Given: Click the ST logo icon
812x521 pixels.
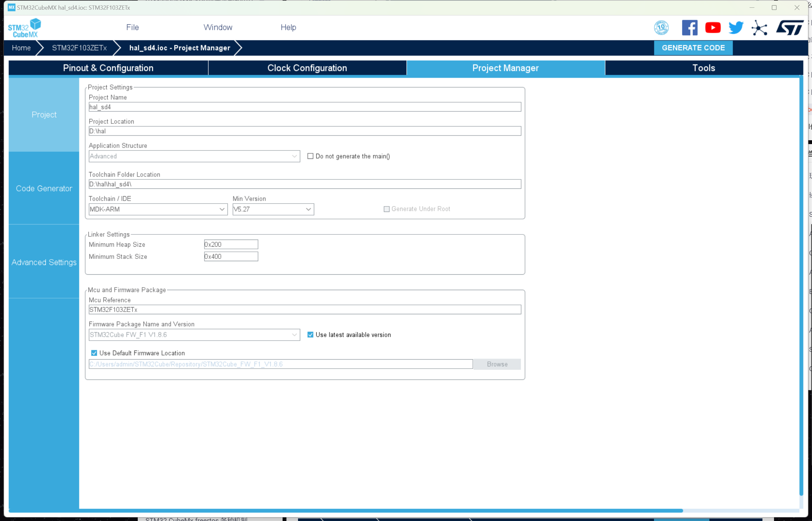Looking at the screenshot, I should (x=790, y=28).
